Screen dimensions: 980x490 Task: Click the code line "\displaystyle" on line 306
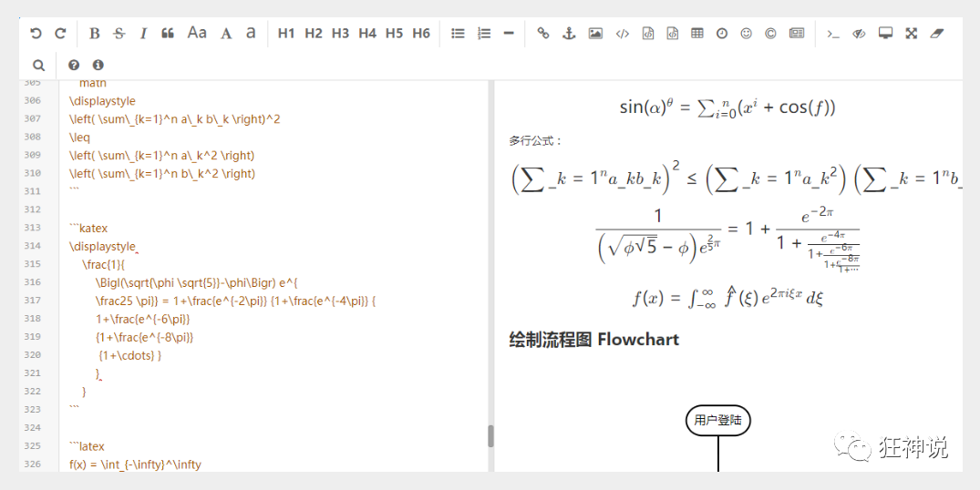click(x=102, y=101)
